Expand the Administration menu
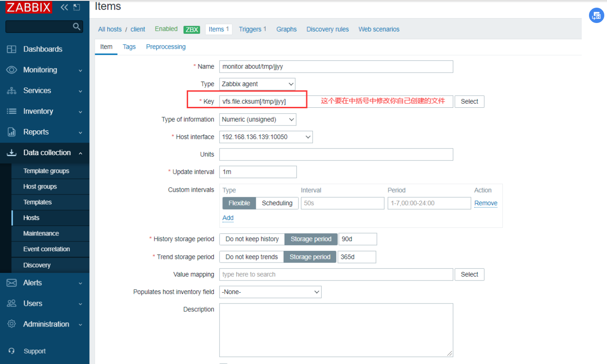The image size is (607, 364). tap(80, 325)
